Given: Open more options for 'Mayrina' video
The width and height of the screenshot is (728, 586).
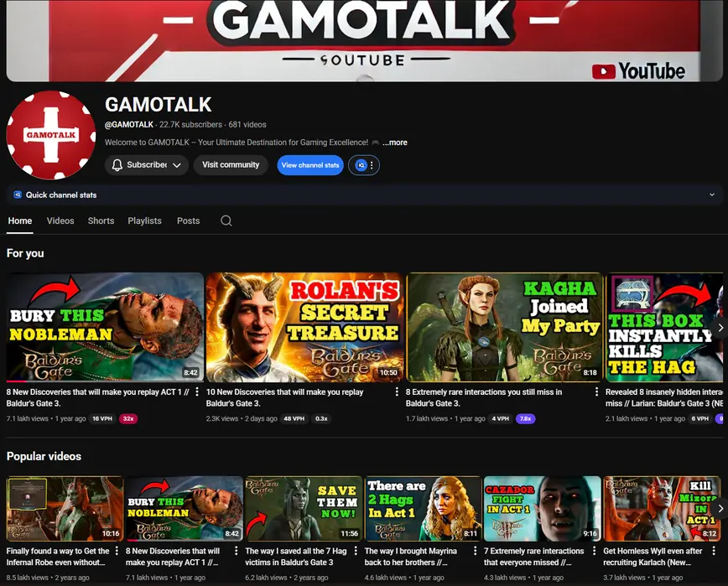Looking at the screenshot, I should (x=475, y=551).
